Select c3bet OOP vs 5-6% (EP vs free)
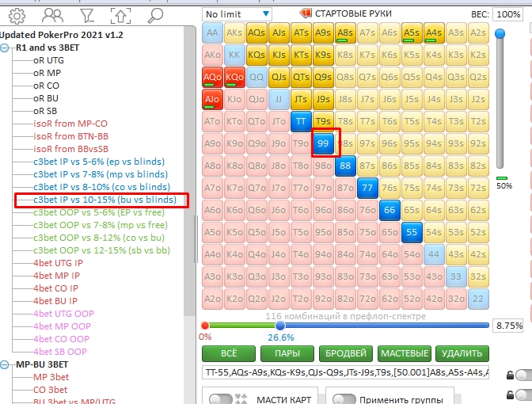The width and height of the screenshot is (532, 404). (x=99, y=212)
